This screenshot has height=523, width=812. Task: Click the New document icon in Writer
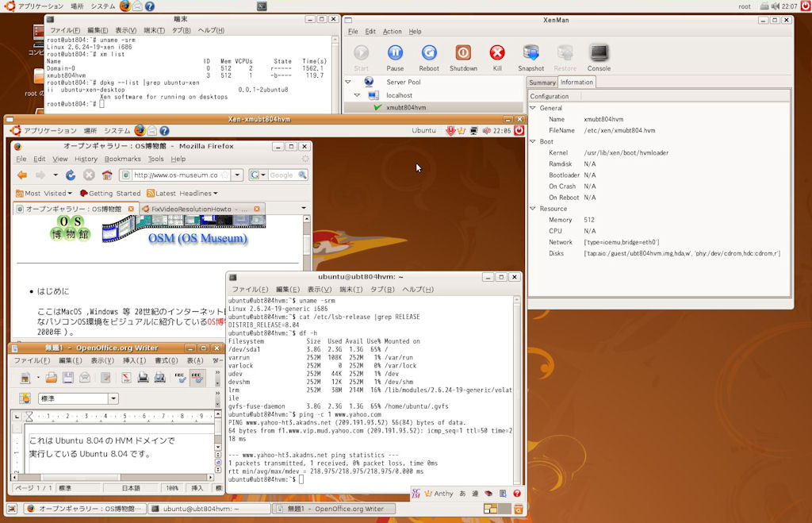(x=25, y=378)
